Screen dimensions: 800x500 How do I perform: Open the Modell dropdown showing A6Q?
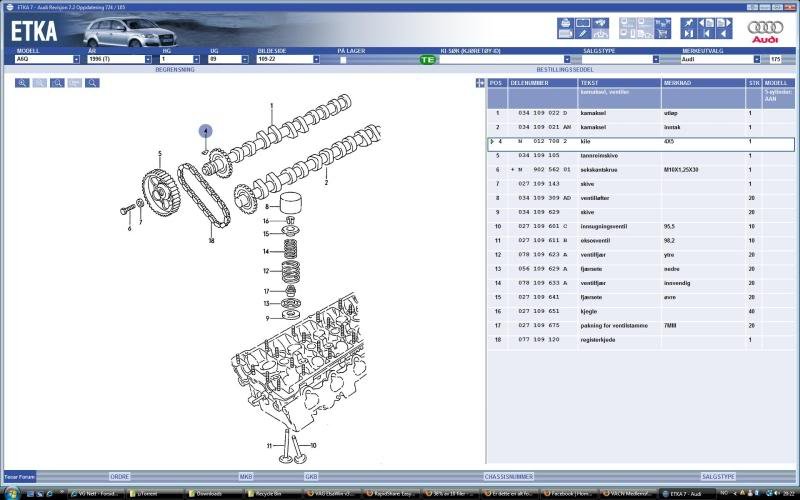(76, 60)
